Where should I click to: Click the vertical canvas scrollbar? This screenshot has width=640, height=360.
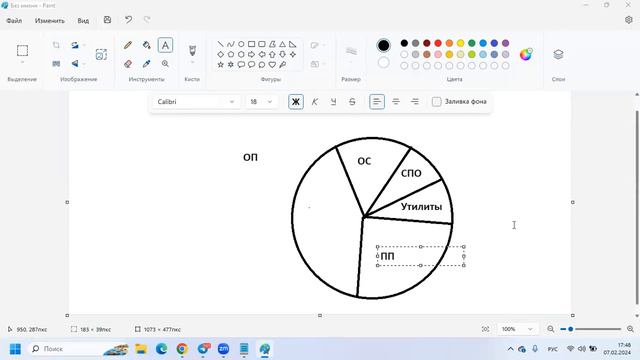pos(637,207)
